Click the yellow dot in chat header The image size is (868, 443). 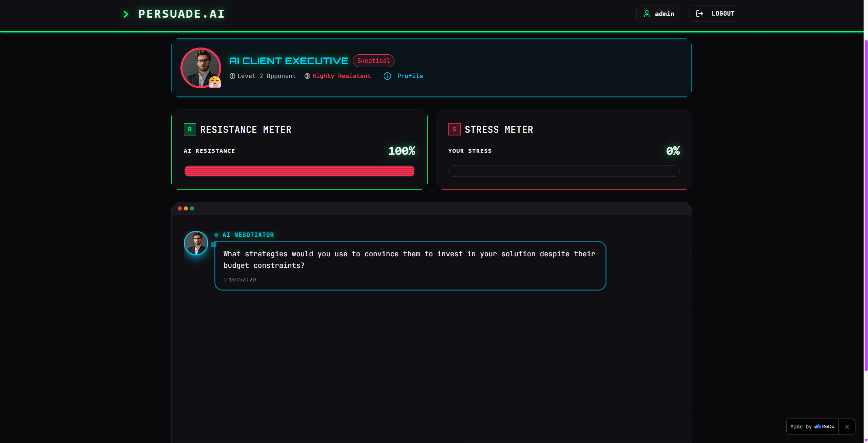(186, 208)
